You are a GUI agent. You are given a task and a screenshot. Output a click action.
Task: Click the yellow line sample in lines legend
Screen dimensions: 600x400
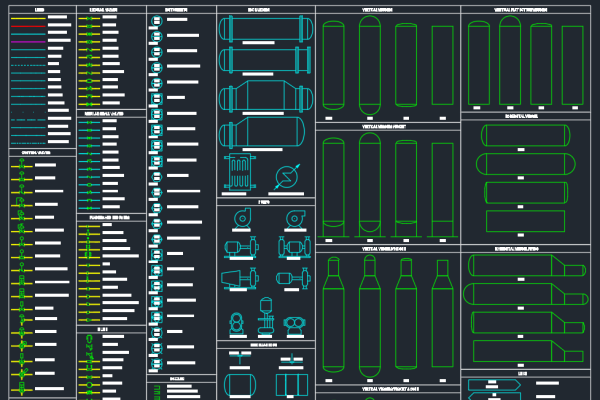(x=27, y=20)
